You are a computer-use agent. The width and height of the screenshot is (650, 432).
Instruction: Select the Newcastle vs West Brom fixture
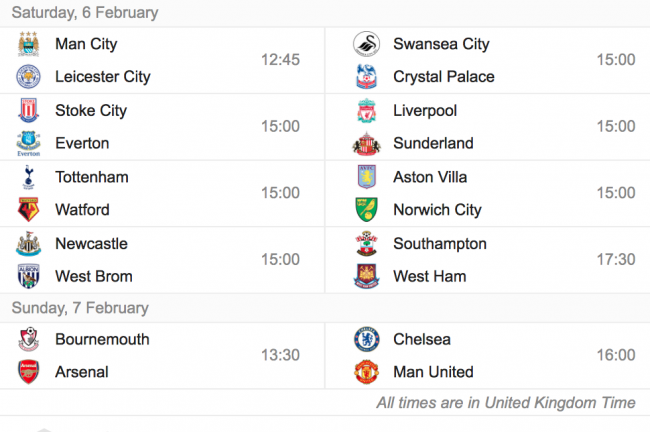[162, 260]
